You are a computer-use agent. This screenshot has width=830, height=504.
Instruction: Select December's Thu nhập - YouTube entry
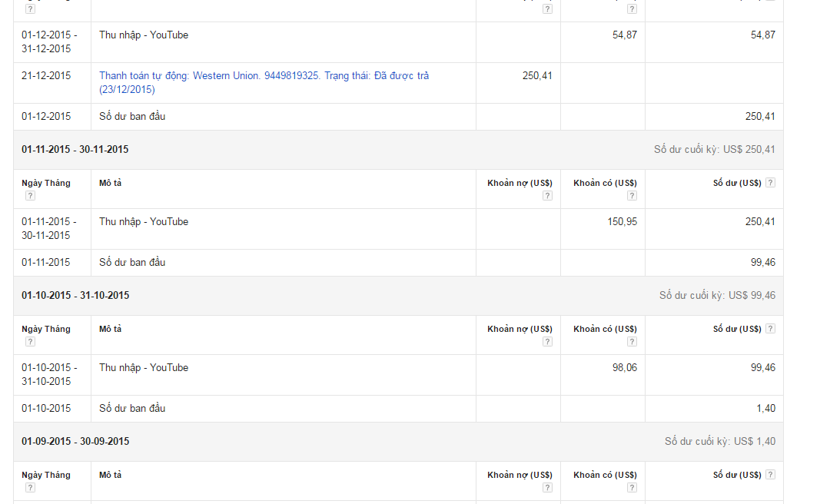(144, 35)
